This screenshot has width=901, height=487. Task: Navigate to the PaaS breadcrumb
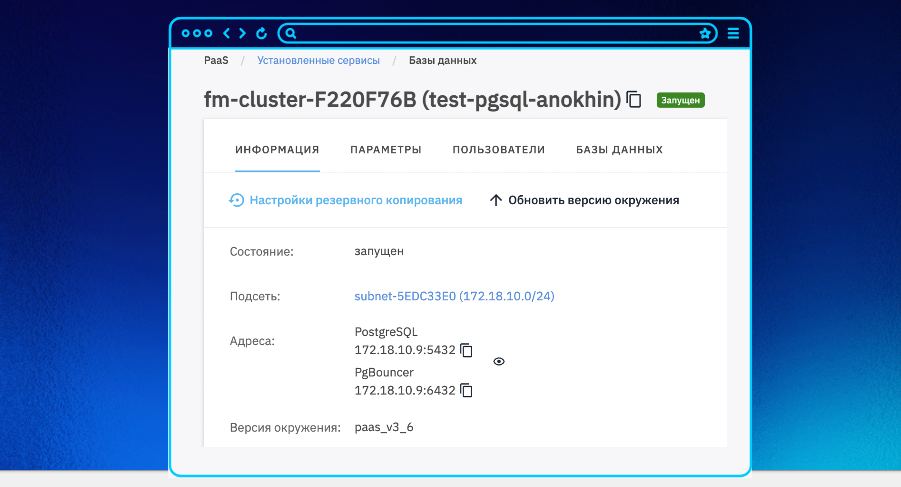(x=217, y=60)
